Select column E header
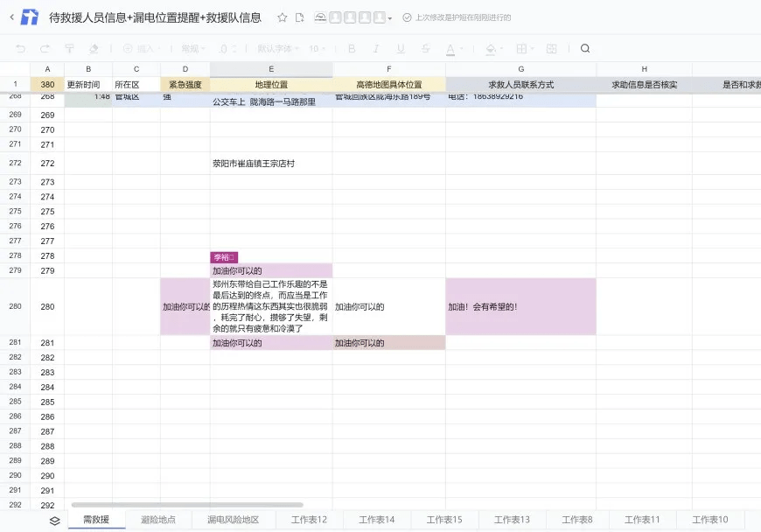The width and height of the screenshot is (761, 532). coord(271,69)
